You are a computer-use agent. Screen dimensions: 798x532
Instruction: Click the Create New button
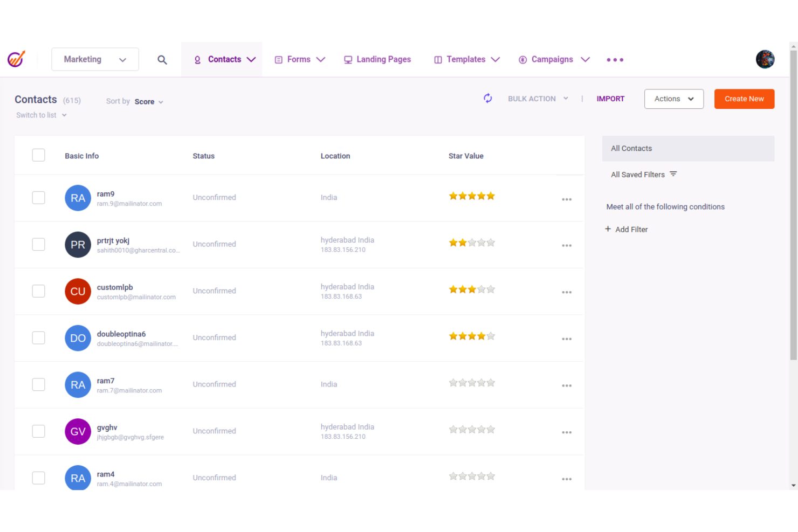coord(744,99)
